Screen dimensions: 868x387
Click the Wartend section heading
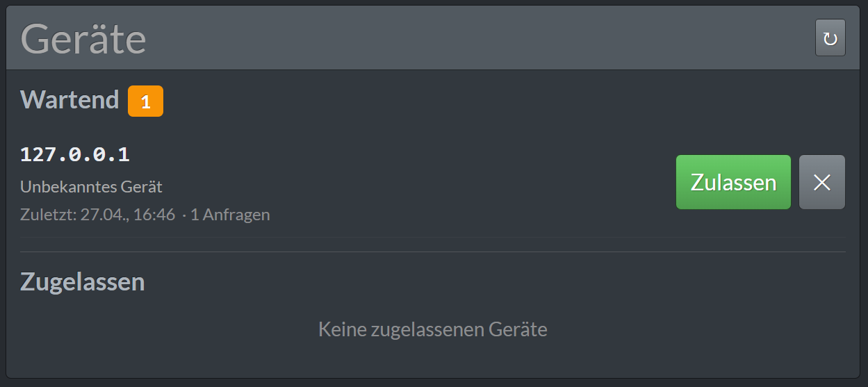tap(69, 100)
